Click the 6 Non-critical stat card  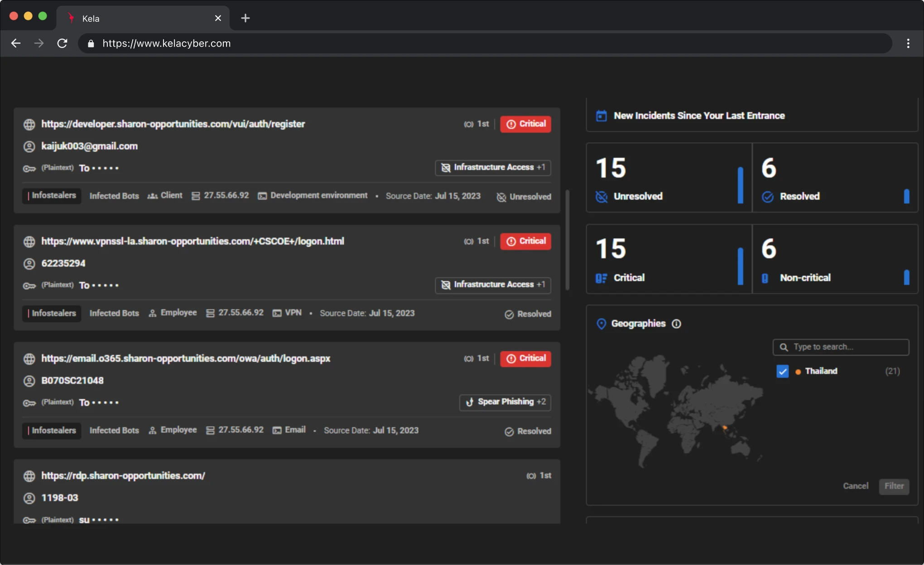[x=835, y=259]
